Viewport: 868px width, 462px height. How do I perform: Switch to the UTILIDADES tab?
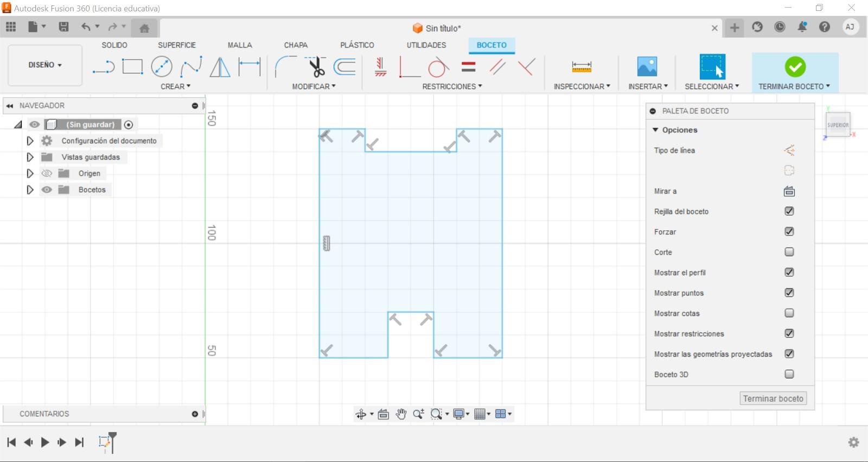click(426, 45)
